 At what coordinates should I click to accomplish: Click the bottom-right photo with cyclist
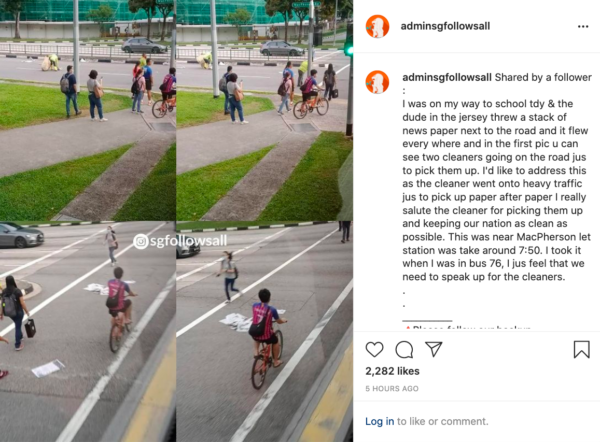264,331
